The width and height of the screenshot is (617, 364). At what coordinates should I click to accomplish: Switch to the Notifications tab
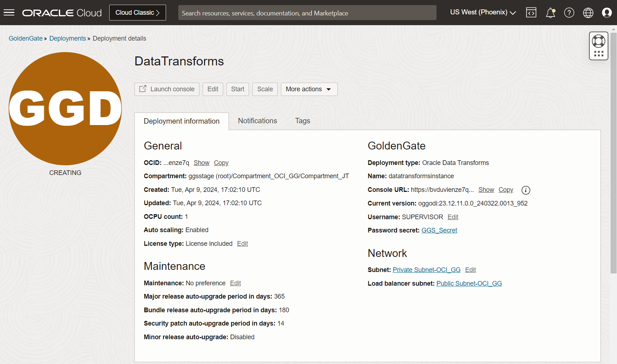[x=257, y=121]
